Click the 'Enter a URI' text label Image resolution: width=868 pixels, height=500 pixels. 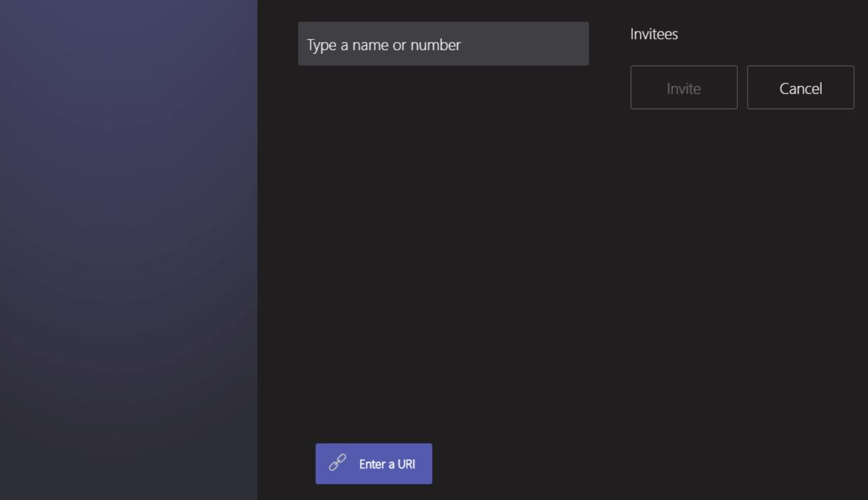387,464
